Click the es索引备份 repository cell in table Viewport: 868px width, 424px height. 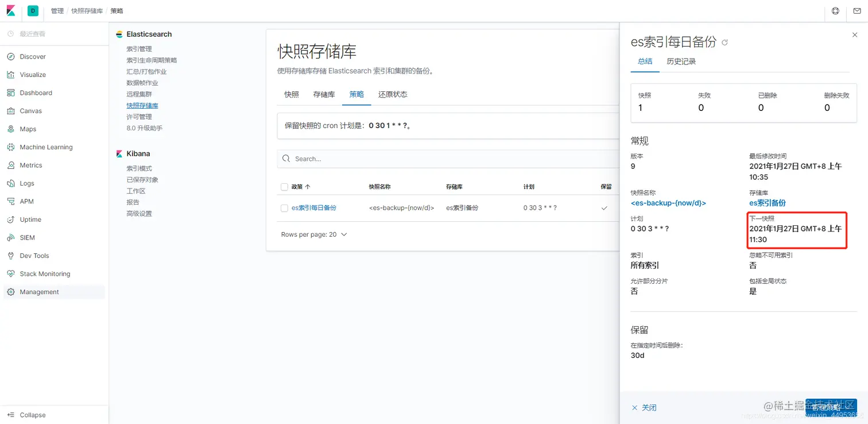click(462, 208)
